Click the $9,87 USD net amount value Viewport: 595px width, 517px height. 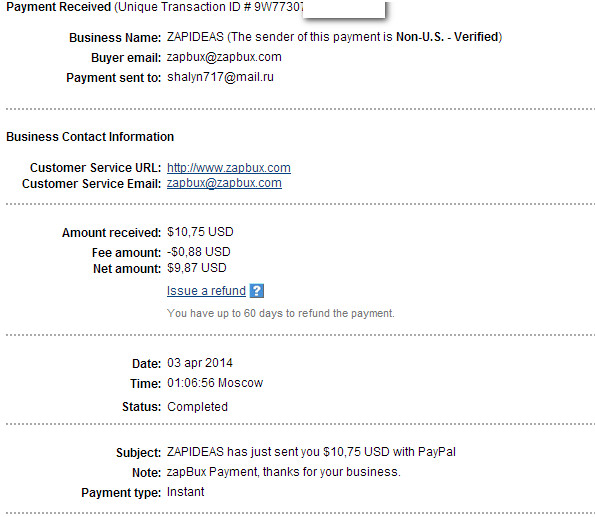coord(197,268)
